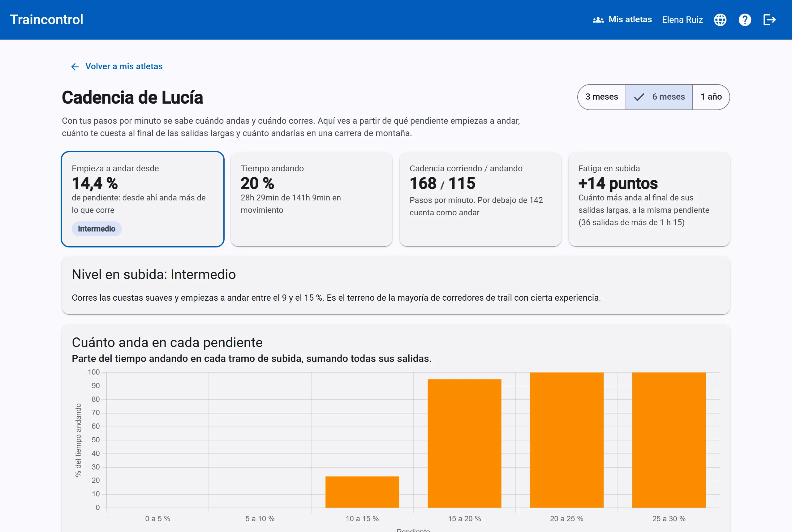Click the orange bar for 20 a 25 %
Screen dimensions: 792x532
(567, 440)
